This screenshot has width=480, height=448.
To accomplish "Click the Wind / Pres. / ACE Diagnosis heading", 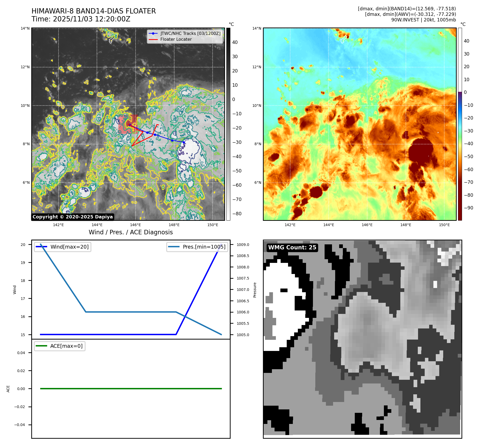I will coord(131,232).
